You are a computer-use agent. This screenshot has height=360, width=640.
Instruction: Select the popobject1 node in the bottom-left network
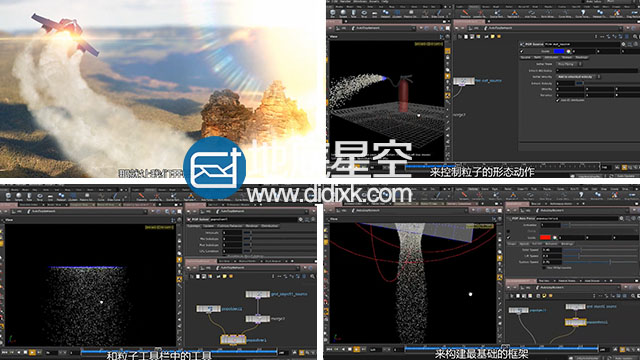[x=208, y=309]
